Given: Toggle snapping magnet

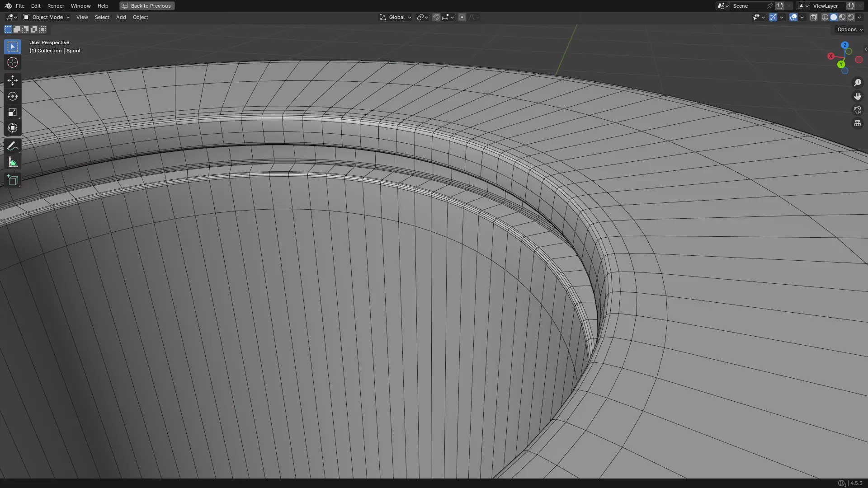Looking at the screenshot, I should click(436, 17).
